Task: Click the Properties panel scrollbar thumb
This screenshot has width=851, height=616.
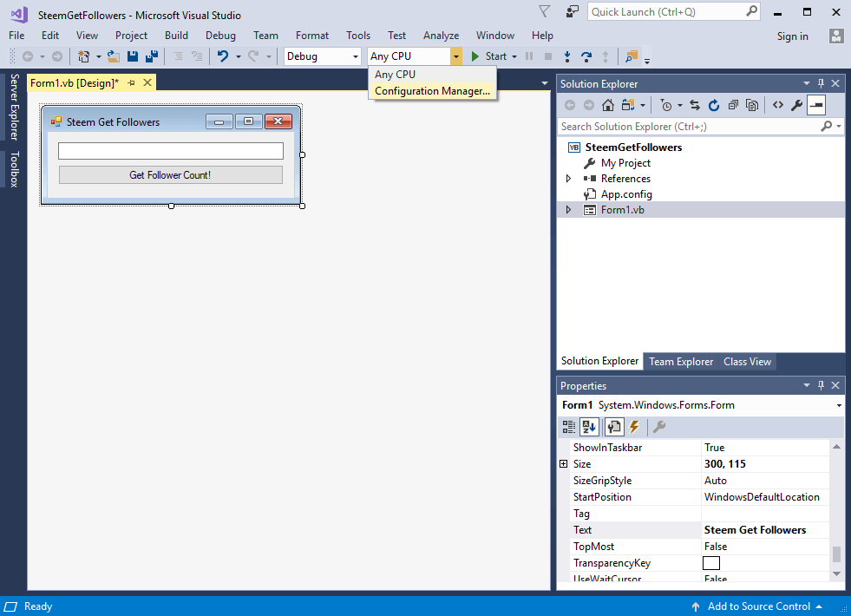Action: 836,554
